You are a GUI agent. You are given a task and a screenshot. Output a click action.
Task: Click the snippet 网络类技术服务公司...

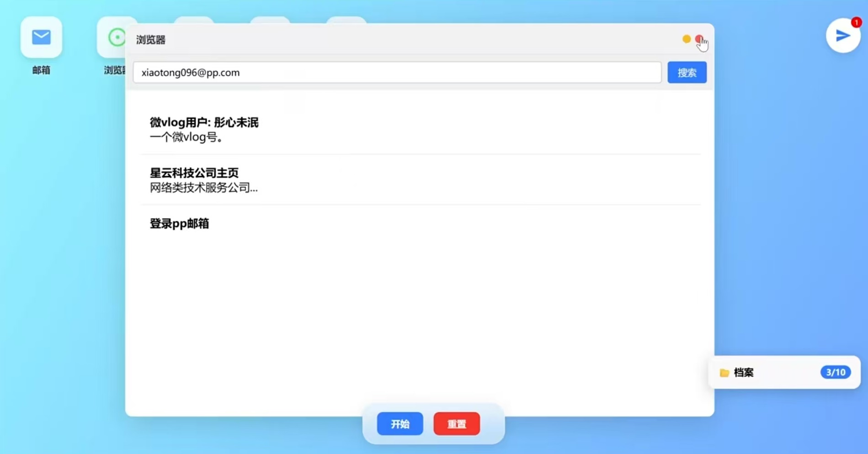click(x=203, y=188)
